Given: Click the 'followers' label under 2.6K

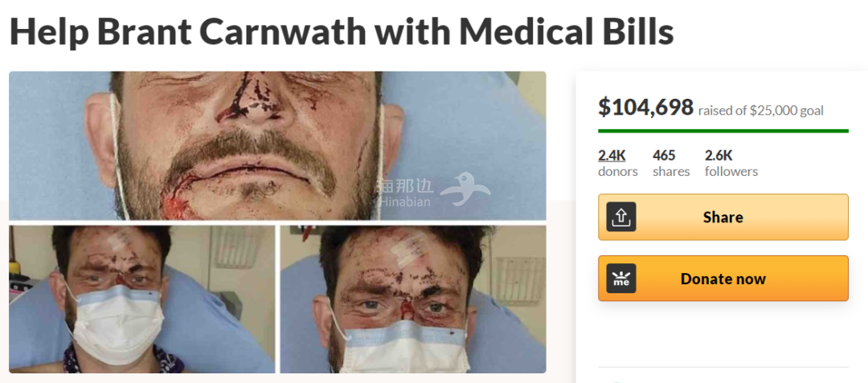Looking at the screenshot, I should tap(731, 172).
